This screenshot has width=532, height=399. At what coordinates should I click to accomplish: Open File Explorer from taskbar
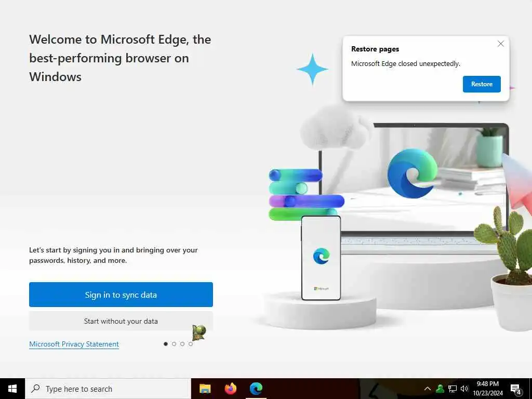click(205, 389)
